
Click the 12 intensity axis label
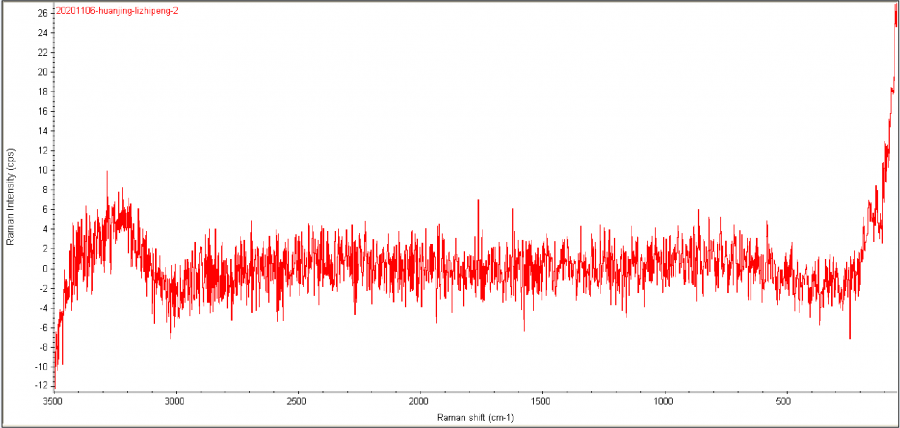point(42,150)
